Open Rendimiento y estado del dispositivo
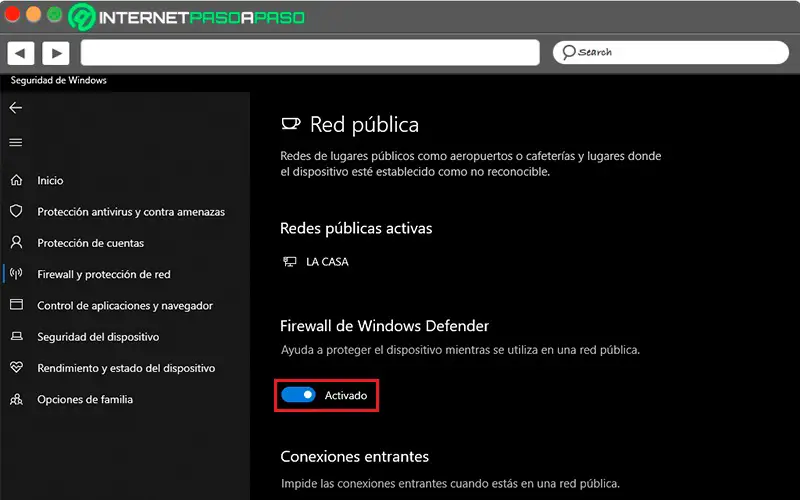Image resolution: width=800 pixels, height=500 pixels. pos(126,368)
